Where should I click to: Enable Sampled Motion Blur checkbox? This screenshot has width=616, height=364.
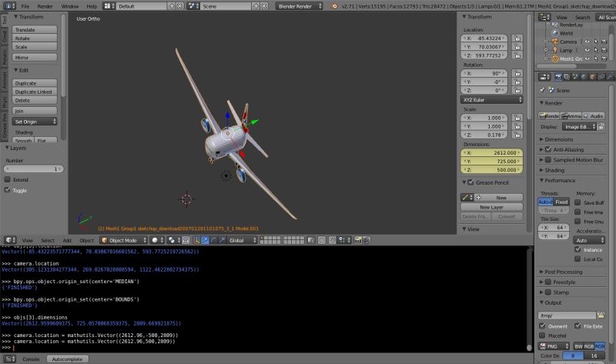pyautogui.click(x=548, y=160)
